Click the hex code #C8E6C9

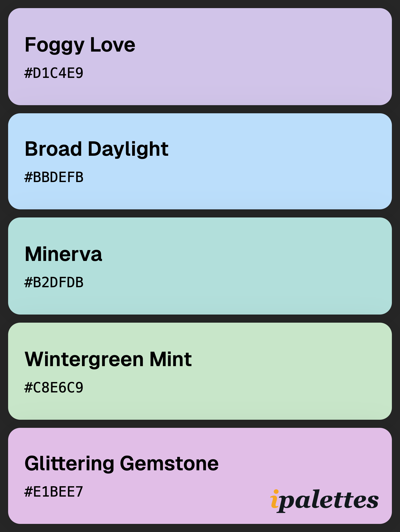click(x=54, y=388)
